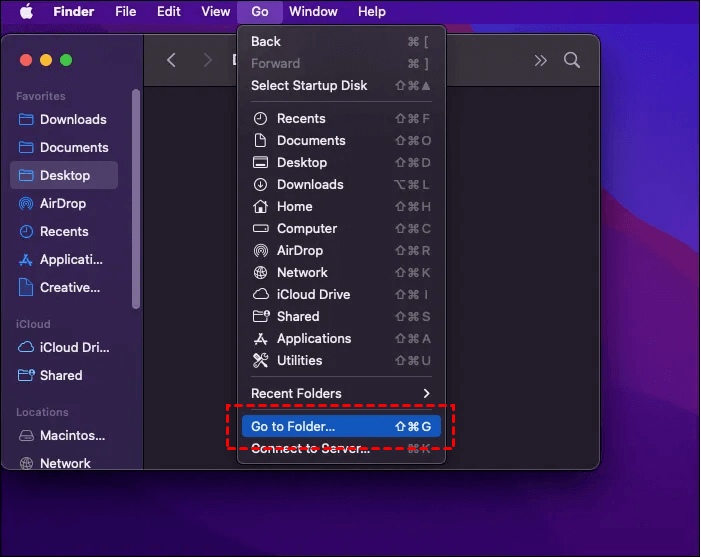Image resolution: width=701 pixels, height=558 pixels.
Task: Show more toolbar items via double chevron
Action: pyautogui.click(x=540, y=60)
